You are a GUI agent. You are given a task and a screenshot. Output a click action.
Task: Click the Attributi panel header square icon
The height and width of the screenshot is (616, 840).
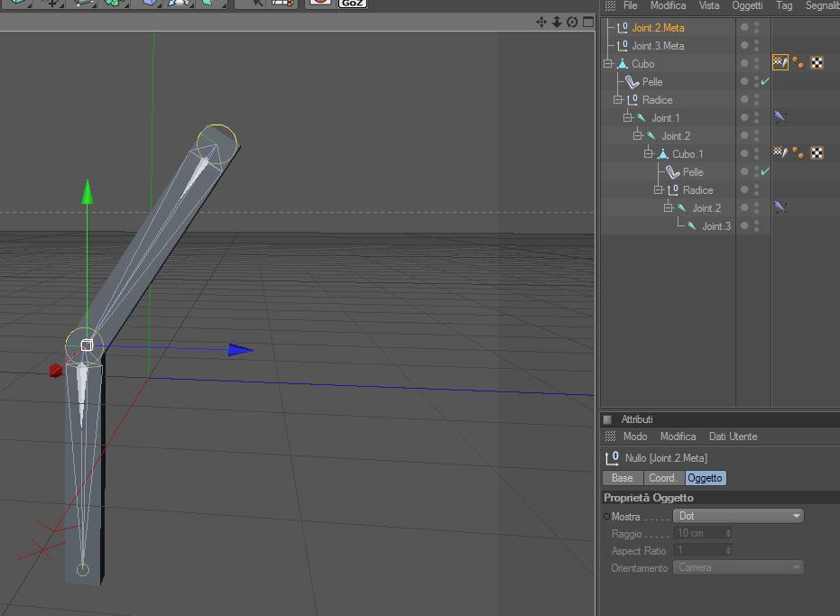(x=607, y=419)
